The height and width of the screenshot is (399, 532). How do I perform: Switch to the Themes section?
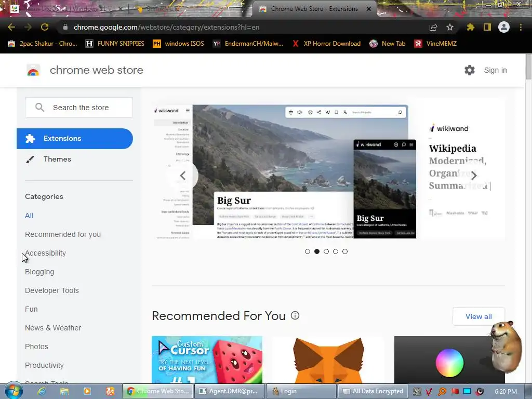(x=57, y=159)
